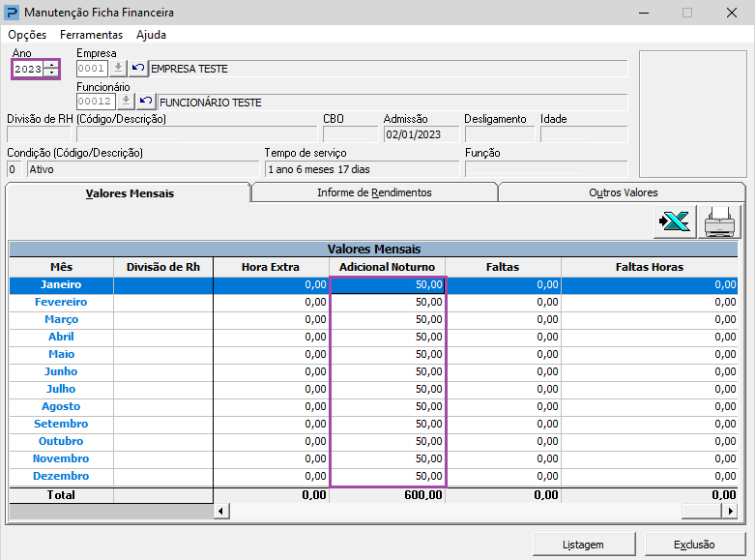The image size is (756, 560).
Task: Click the Hora Extra column header
Action: [271, 267]
